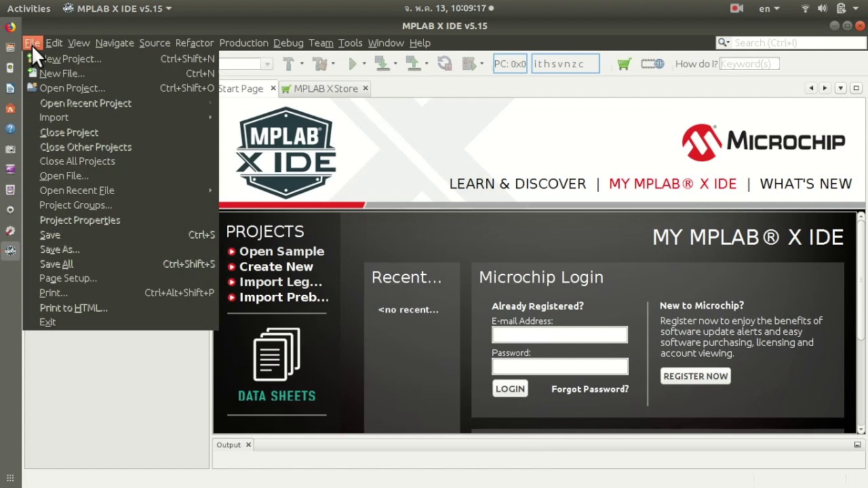Click the Import Prebuilt link

point(283,297)
